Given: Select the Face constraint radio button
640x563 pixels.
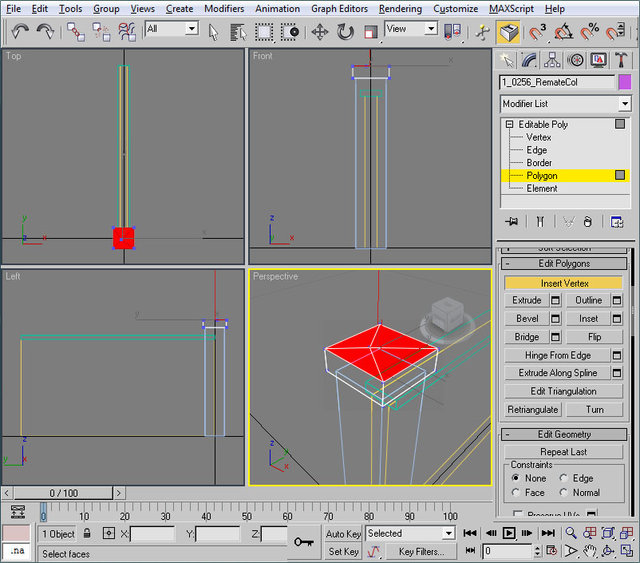Looking at the screenshot, I should click(515, 492).
